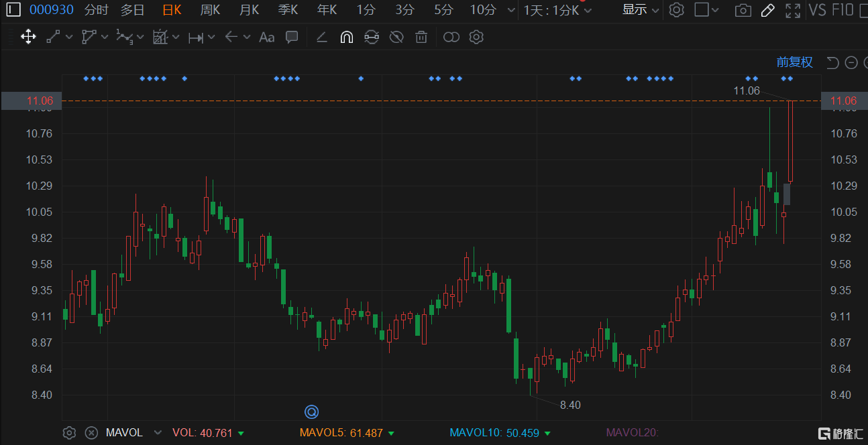Toggle the VOL 40.761 volume series
This screenshot has width=868, height=445.
coord(208,433)
